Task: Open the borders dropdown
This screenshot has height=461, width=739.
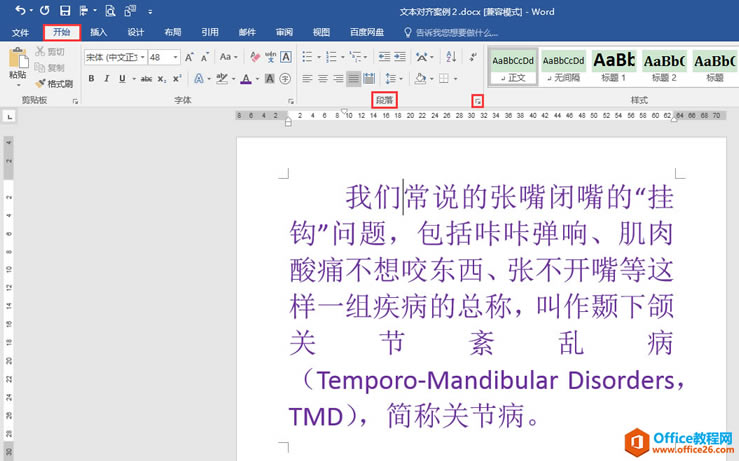Action: pos(455,79)
